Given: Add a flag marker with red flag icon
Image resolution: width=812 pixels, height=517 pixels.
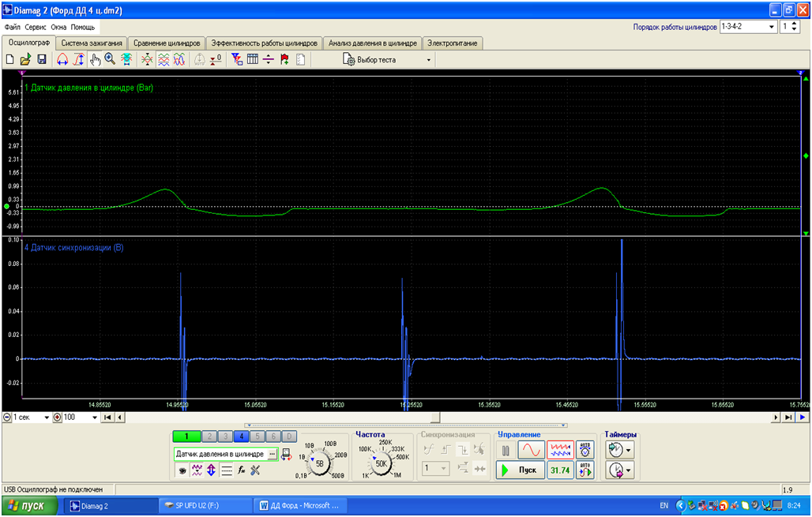Looking at the screenshot, I should [284, 59].
